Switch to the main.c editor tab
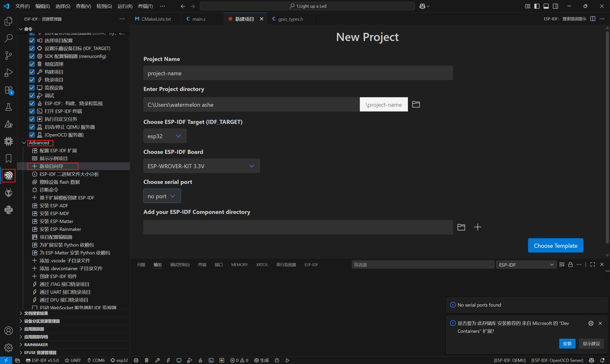The width and height of the screenshot is (610, 364). point(199,19)
